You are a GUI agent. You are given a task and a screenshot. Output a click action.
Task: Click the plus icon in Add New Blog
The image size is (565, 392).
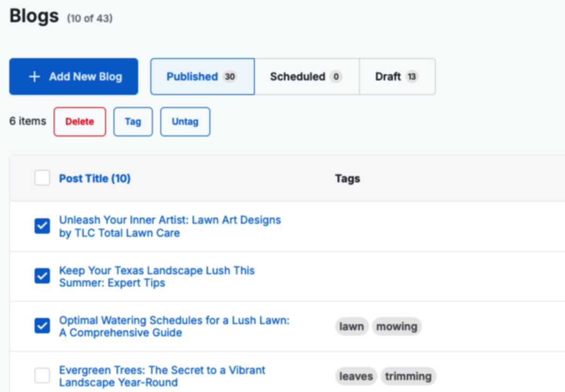[x=34, y=77]
